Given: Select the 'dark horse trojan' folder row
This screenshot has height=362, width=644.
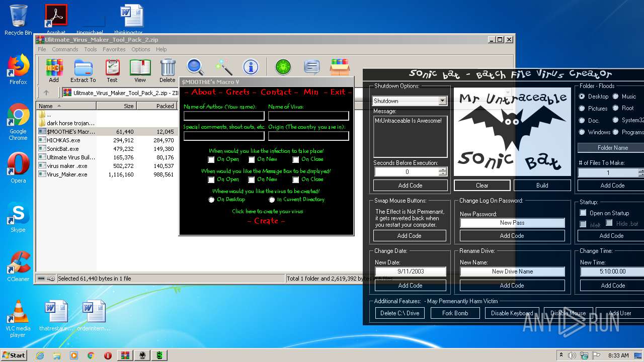Looking at the screenshot, I should (x=106, y=123).
